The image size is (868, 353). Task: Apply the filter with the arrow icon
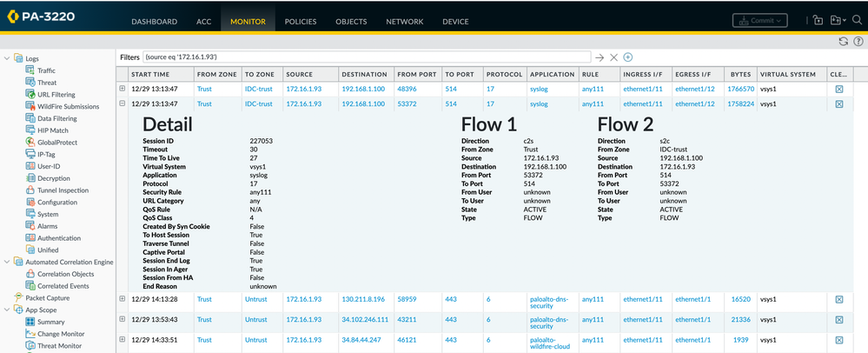point(600,57)
